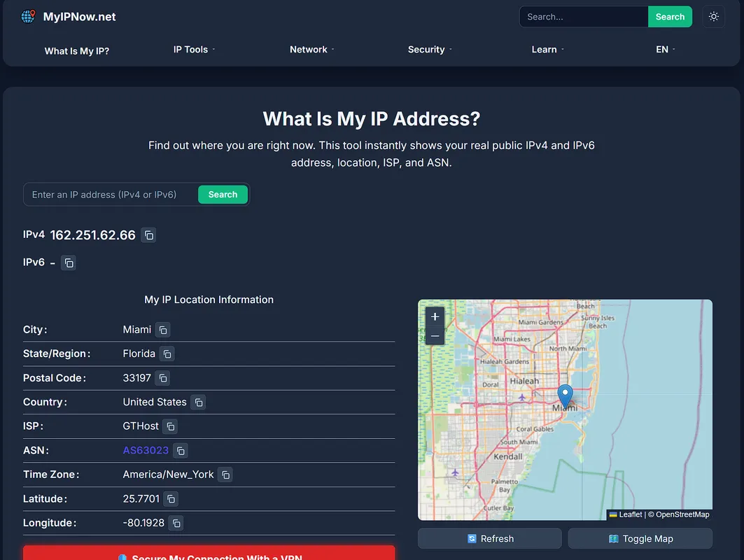The image size is (744, 560).
Task: Click the Hialeah label on the map
Action: coord(524,381)
